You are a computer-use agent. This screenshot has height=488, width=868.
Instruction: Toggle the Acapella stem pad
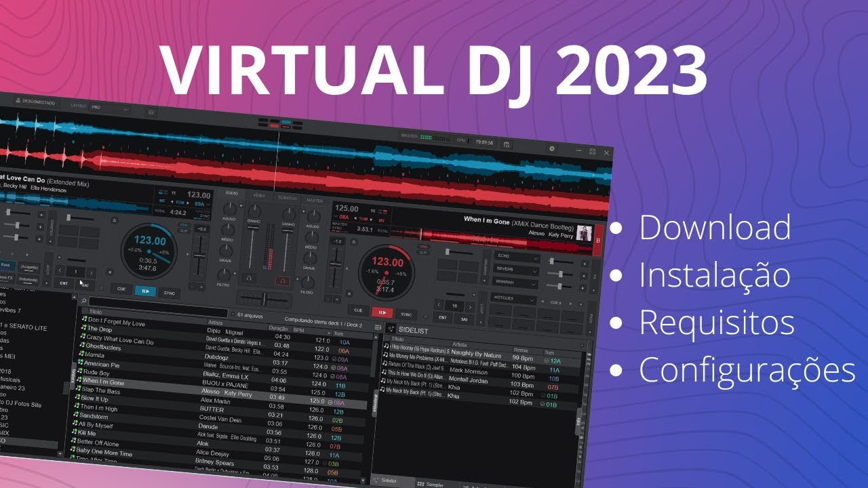click(x=30, y=267)
